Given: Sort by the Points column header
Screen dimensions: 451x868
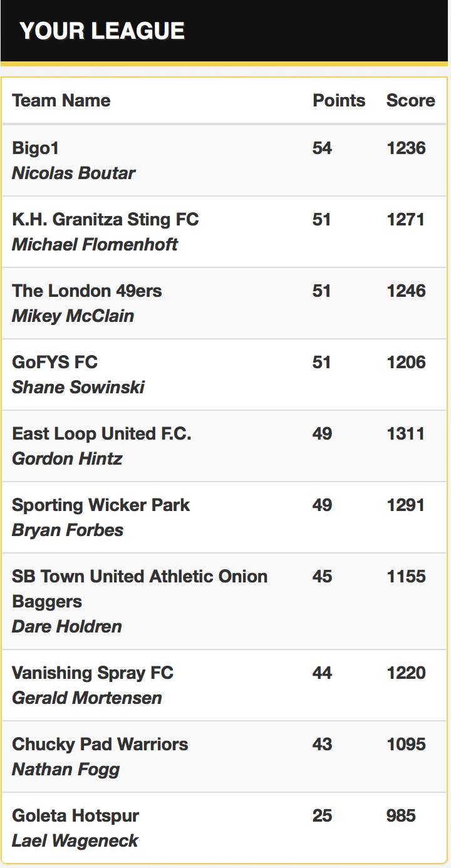Looking at the screenshot, I should coord(339,100).
